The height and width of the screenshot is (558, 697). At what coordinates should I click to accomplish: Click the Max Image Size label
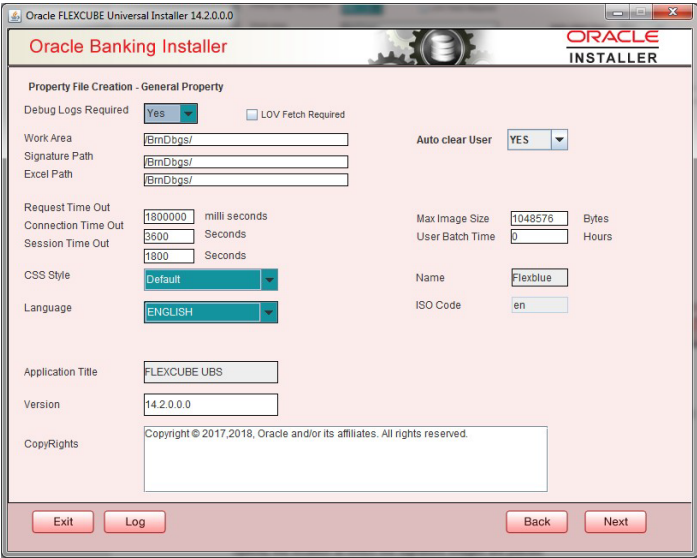click(453, 219)
